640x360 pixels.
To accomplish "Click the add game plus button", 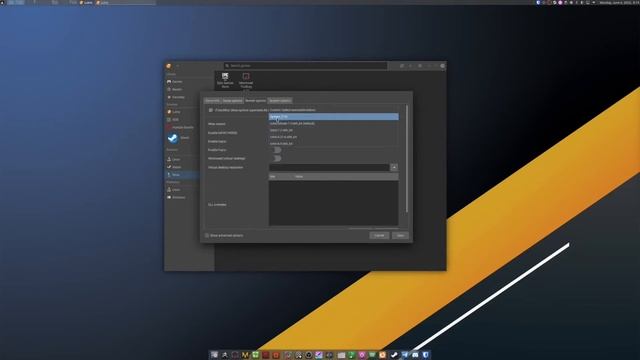I will (x=178, y=66).
